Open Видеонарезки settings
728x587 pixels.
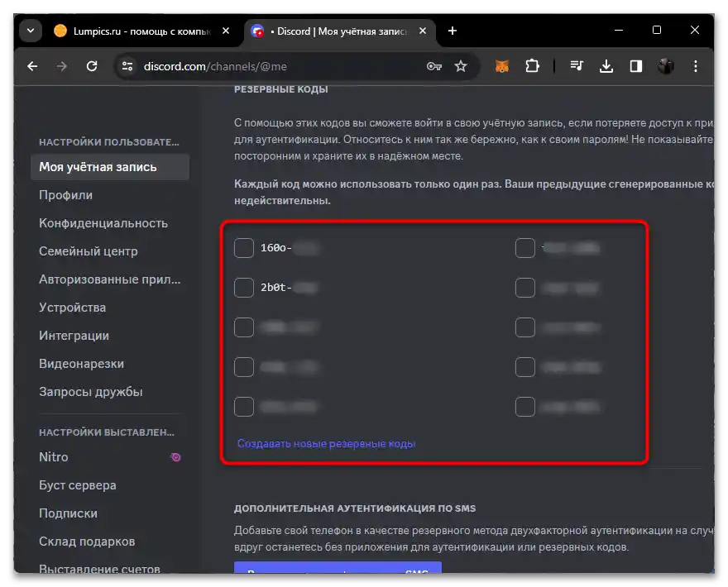[x=110, y=364]
